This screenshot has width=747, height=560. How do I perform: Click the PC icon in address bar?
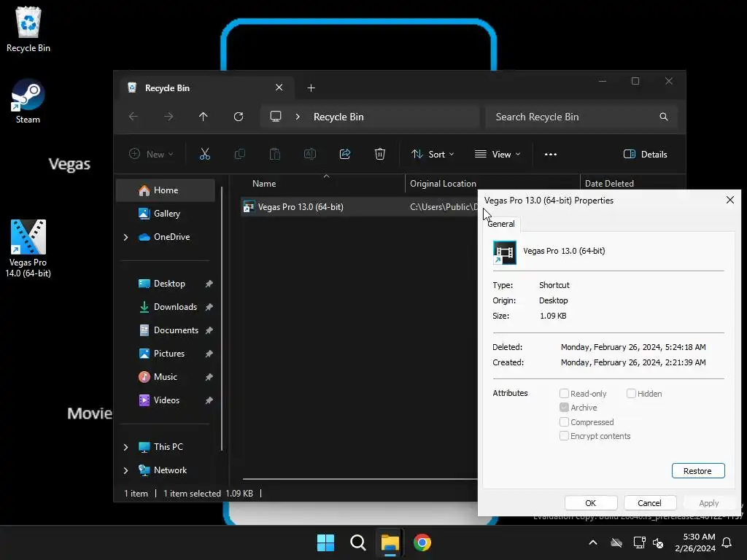click(x=275, y=117)
